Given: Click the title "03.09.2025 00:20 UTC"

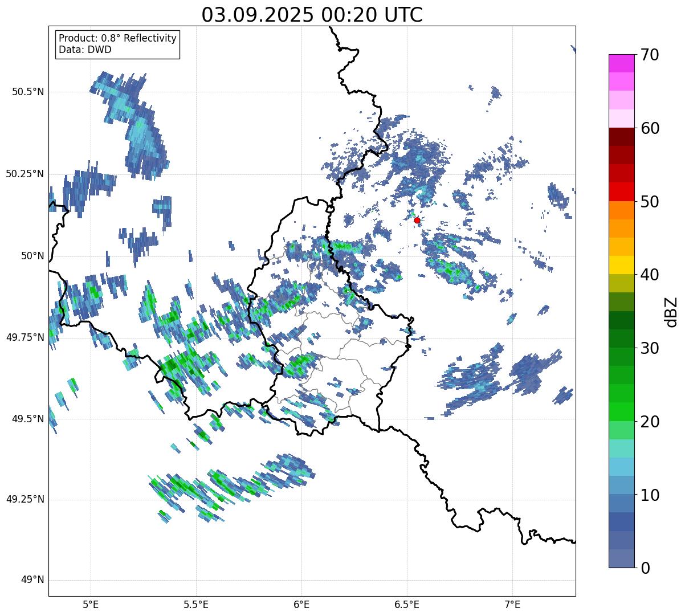Looking at the screenshot, I should [312, 15].
